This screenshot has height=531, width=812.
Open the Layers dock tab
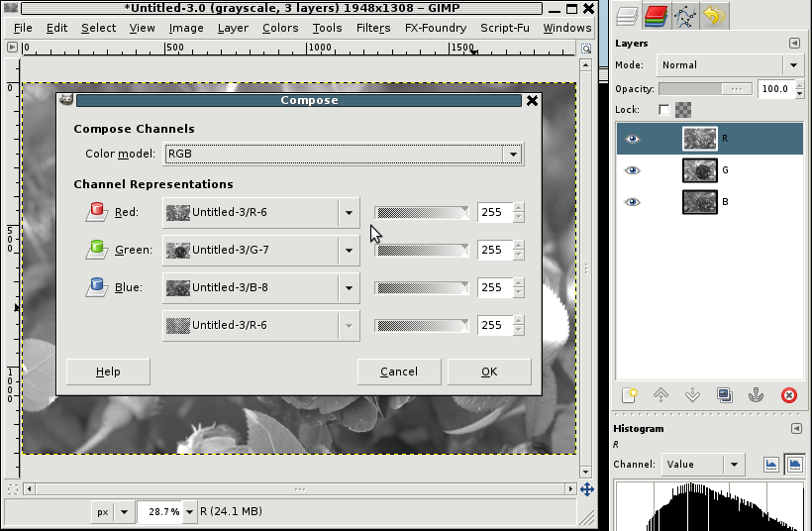[626, 16]
